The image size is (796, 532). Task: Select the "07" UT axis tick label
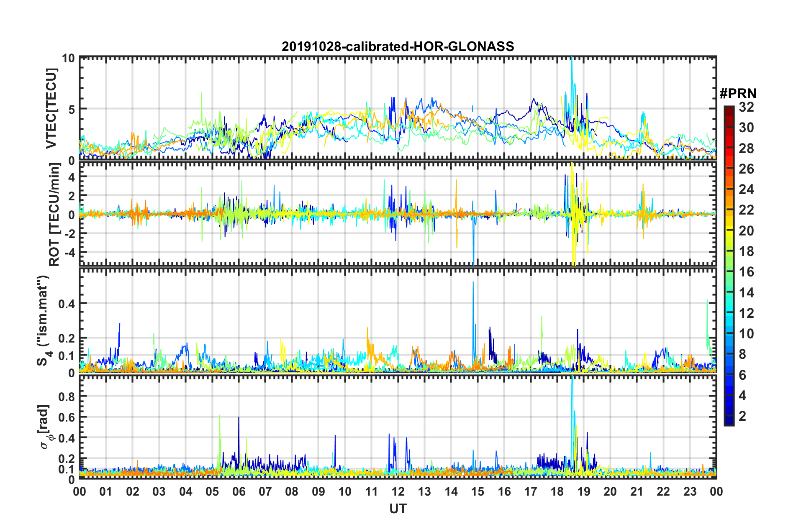pyautogui.click(x=265, y=491)
